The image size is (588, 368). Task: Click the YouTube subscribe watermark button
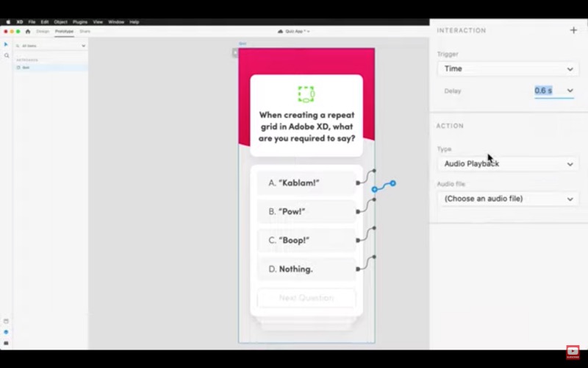coord(573,353)
